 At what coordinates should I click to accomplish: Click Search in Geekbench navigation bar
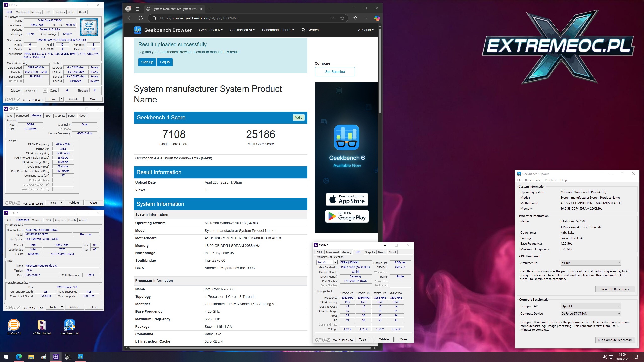tap(310, 30)
